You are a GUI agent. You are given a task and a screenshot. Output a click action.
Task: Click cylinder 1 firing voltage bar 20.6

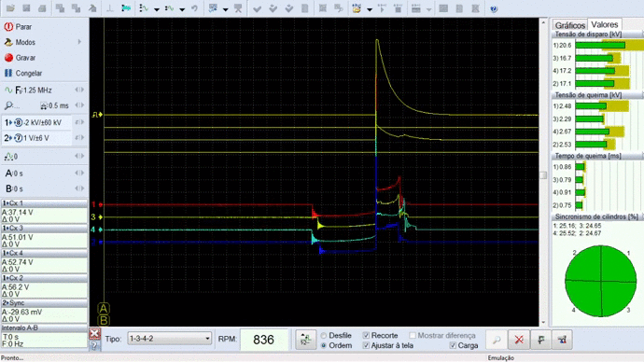(600, 45)
